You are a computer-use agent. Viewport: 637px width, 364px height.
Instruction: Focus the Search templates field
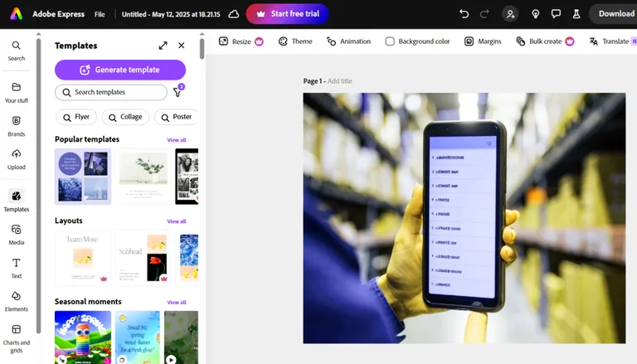tap(111, 92)
